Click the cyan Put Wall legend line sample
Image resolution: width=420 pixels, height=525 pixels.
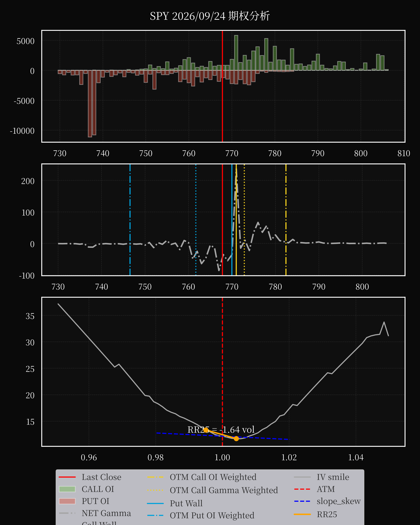tap(155, 503)
